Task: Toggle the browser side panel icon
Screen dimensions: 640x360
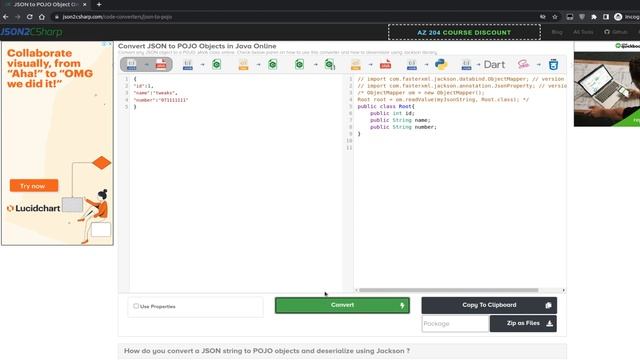Action: [606, 17]
